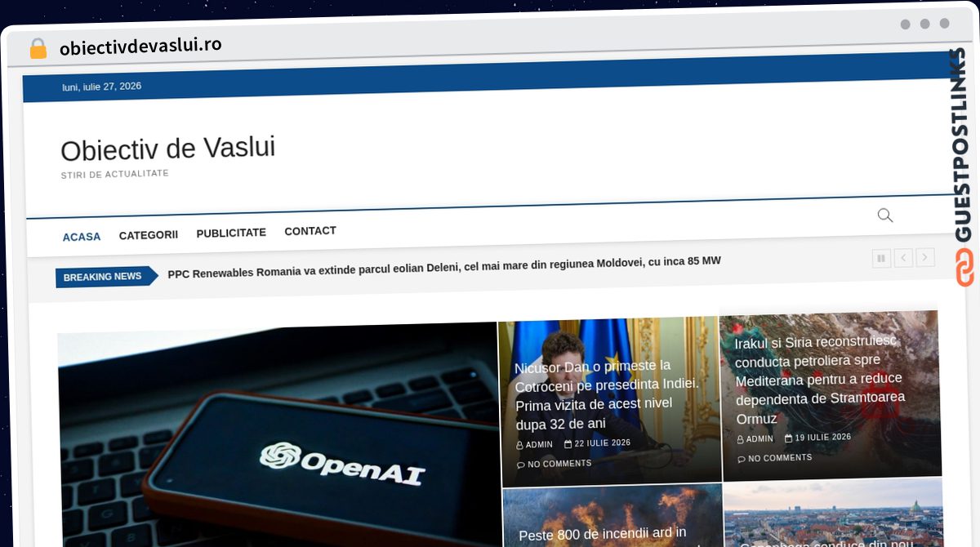Open the Contact menu item
The width and height of the screenshot is (980, 547).
[x=310, y=231]
